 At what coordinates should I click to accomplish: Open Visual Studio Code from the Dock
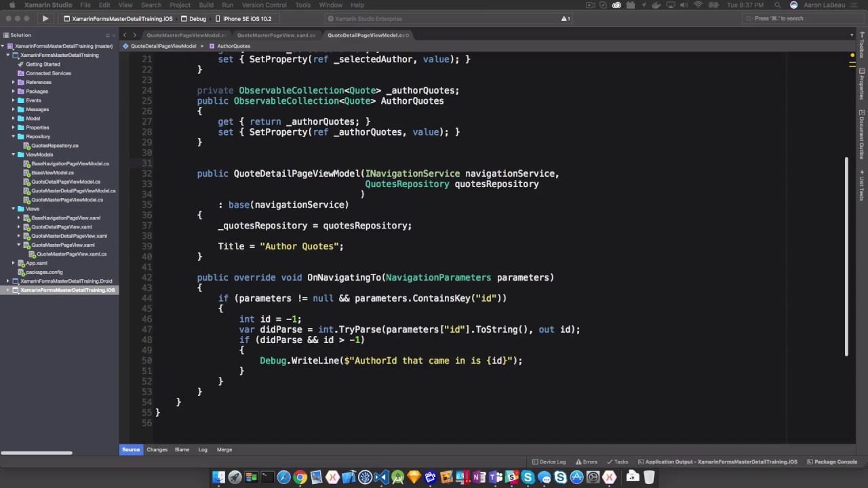[381, 477]
